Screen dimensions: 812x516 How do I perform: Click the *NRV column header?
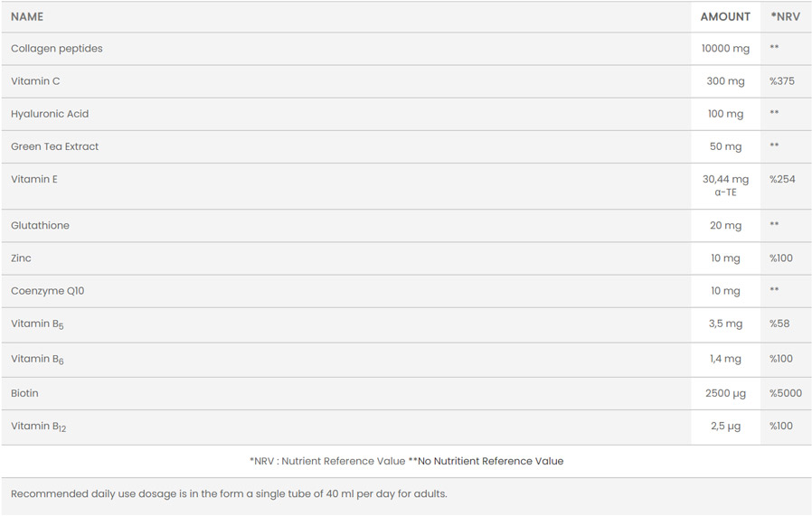tap(785, 16)
